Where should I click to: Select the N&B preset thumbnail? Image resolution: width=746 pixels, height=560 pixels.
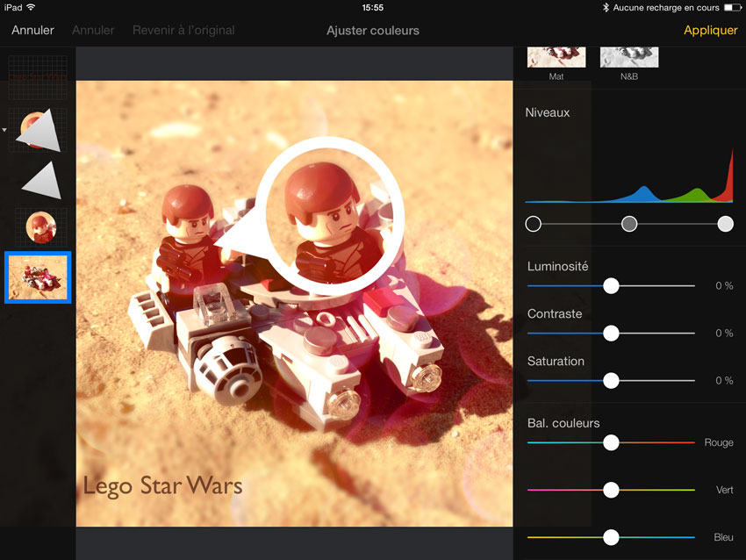click(629, 57)
